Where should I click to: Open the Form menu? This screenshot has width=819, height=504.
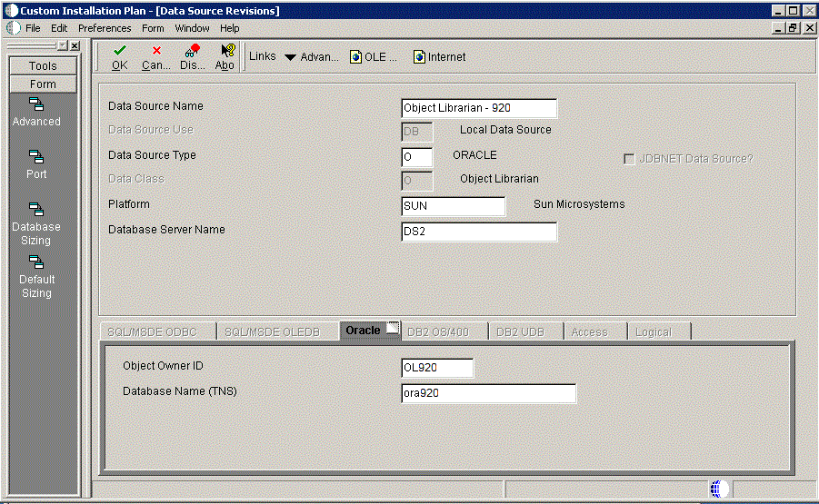pos(153,28)
